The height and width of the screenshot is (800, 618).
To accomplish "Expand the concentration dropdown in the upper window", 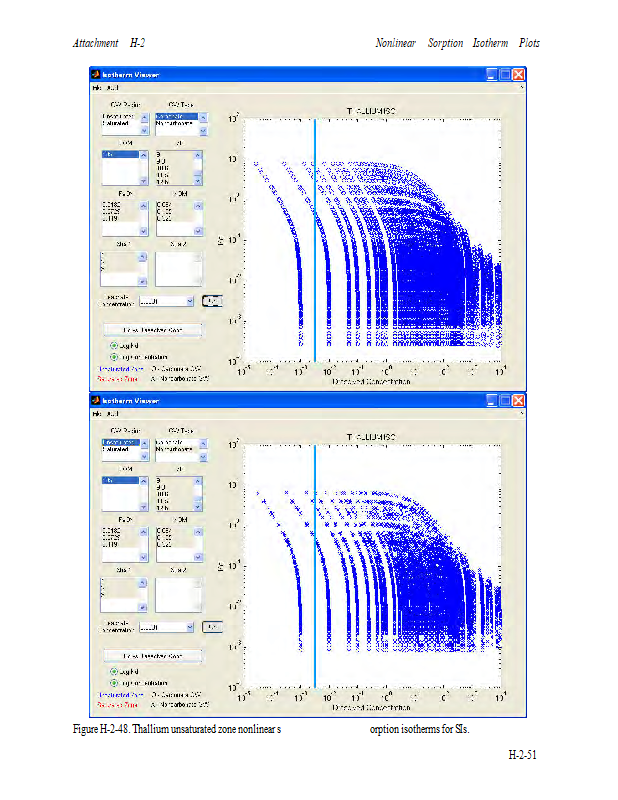I will [189, 300].
